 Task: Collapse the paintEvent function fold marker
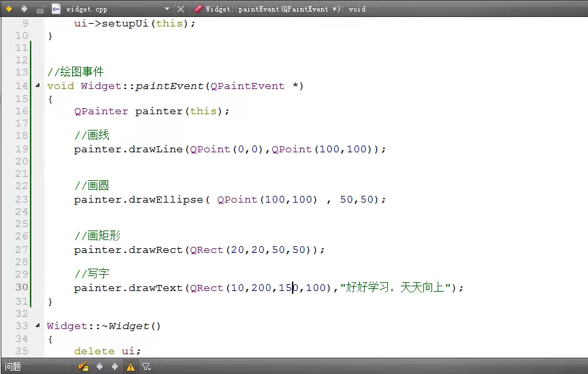37,86
